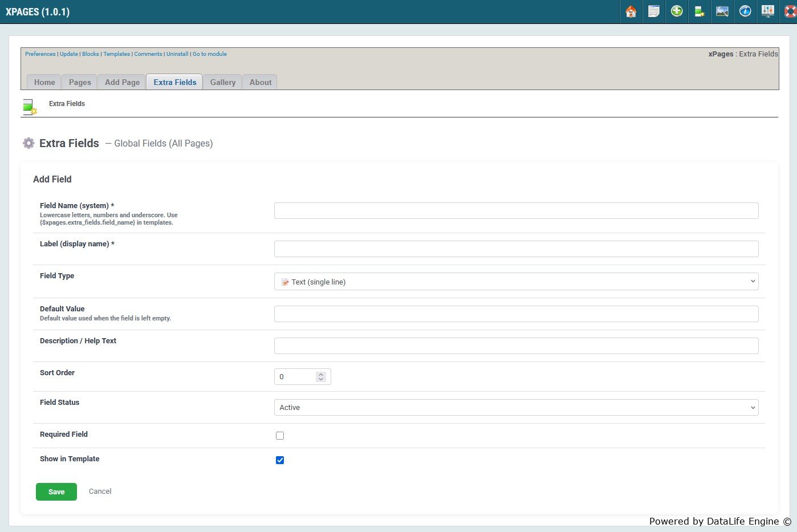Screen dimensions: 797x532
Task: Open the Templates link in top menu
Action: point(116,54)
